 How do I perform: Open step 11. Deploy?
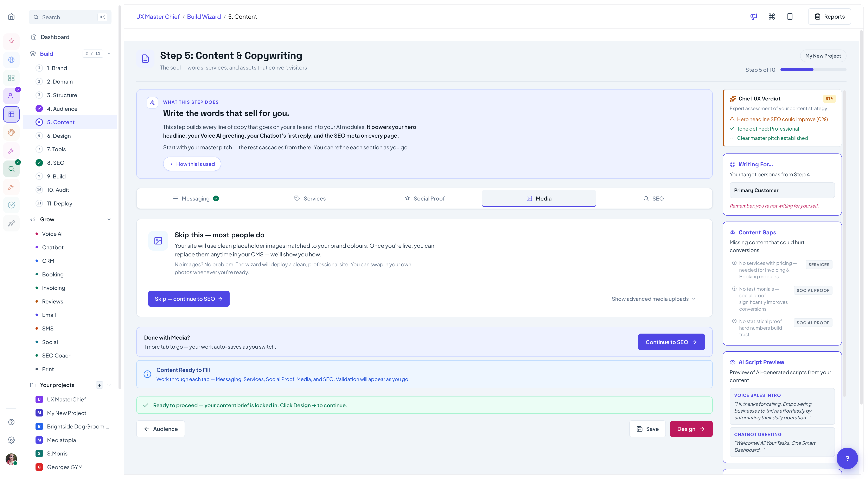click(70, 203)
